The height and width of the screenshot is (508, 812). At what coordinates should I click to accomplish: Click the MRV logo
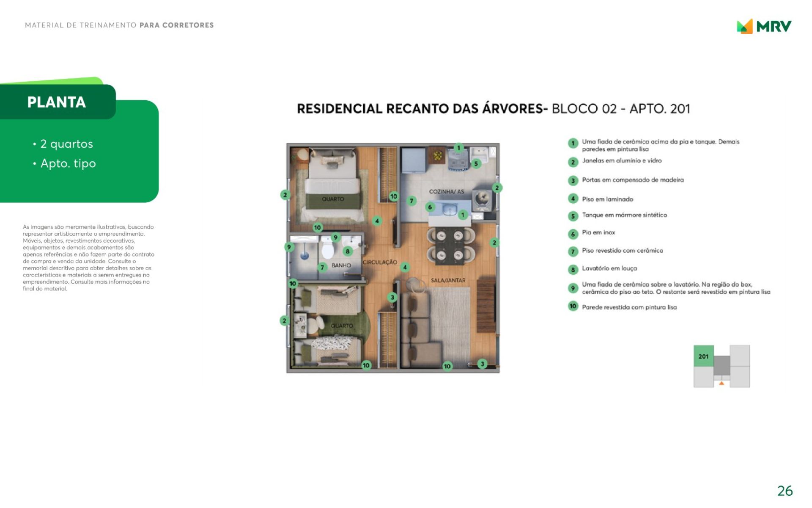coord(764,26)
